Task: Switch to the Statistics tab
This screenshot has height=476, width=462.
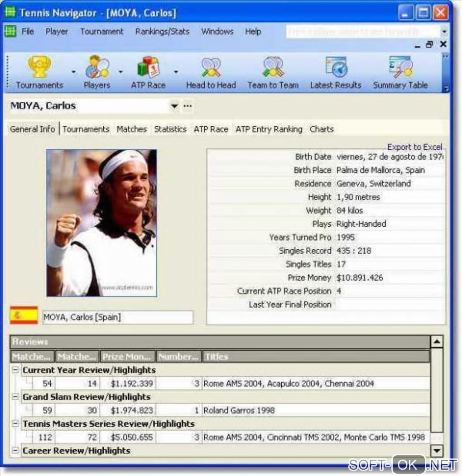Action: [x=170, y=129]
